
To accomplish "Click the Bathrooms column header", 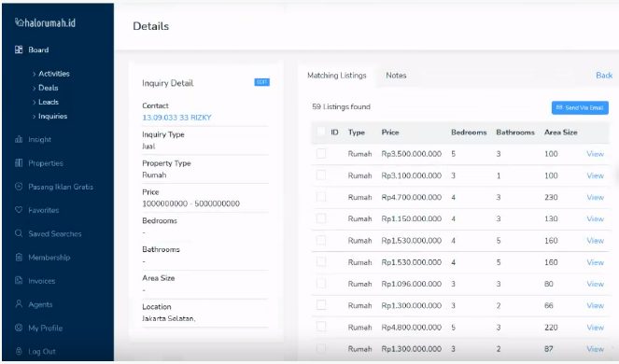I will [515, 133].
